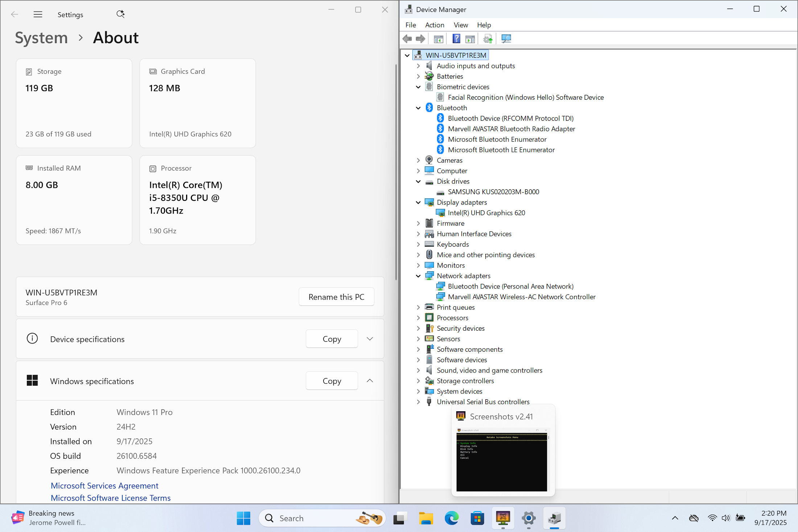Viewport: 798px width, 532px height.
Task: Open Task View from the taskbar
Action: click(x=400, y=518)
